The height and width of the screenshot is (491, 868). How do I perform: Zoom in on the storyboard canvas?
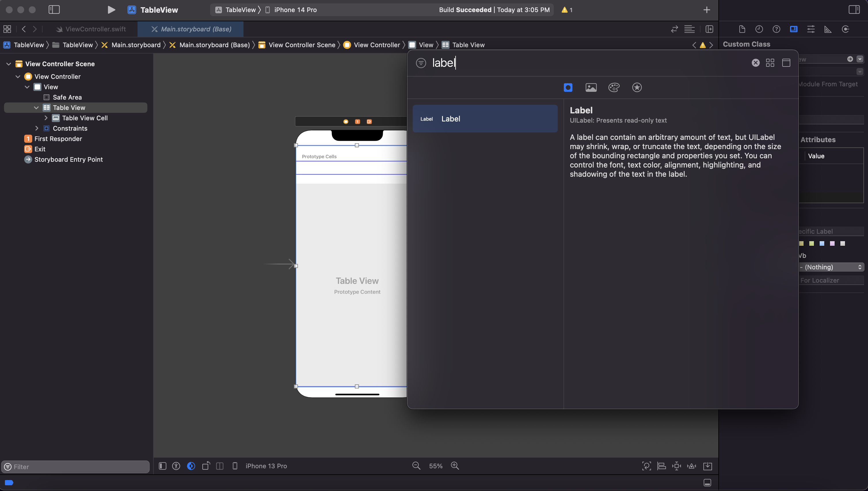coord(455,466)
